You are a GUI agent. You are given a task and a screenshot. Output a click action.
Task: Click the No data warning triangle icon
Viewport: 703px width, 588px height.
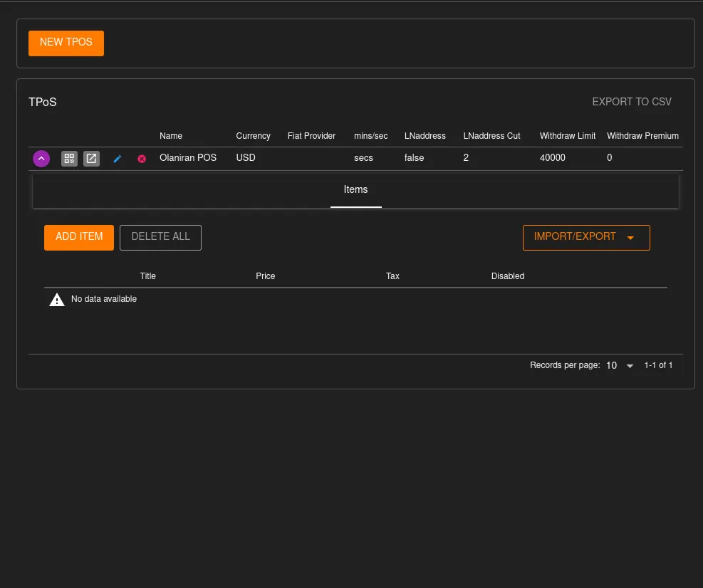(57, 300)
